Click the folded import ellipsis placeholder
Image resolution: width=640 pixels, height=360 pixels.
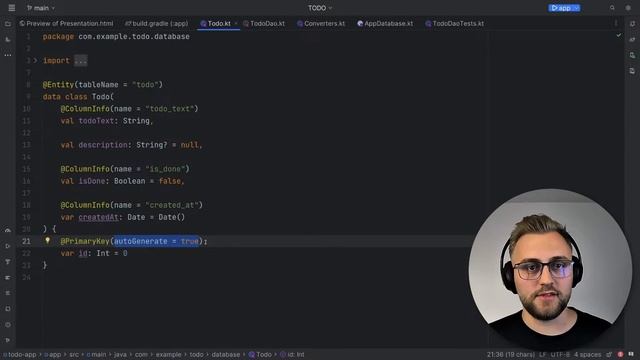click(81, 60)
